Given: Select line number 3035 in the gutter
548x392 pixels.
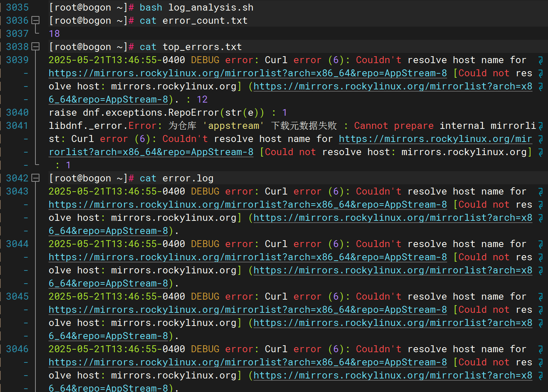Looking at the screenshot, I should pos(17,7).
